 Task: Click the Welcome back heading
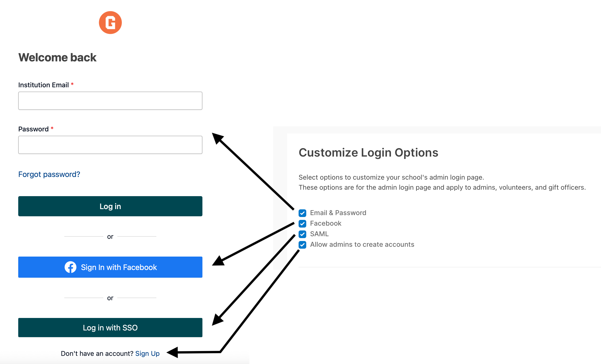click(57, 58)
